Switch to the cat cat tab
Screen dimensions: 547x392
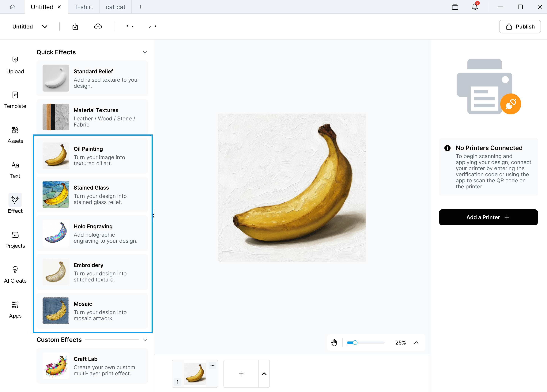pyautogui.click(x=115, y=7)
